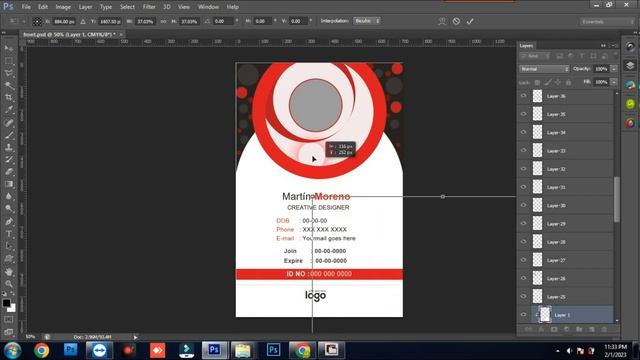
Task: Click the create new group folder button
Action: 579,329
